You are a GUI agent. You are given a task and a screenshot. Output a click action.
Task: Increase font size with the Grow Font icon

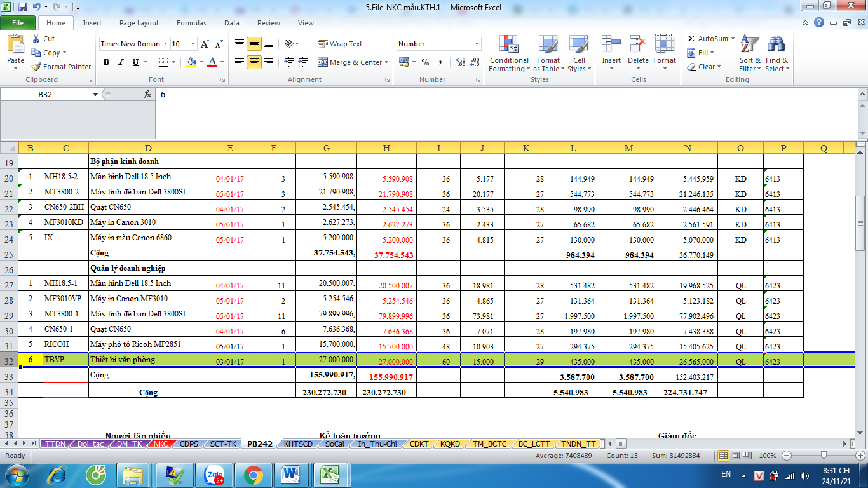point(205,44)
